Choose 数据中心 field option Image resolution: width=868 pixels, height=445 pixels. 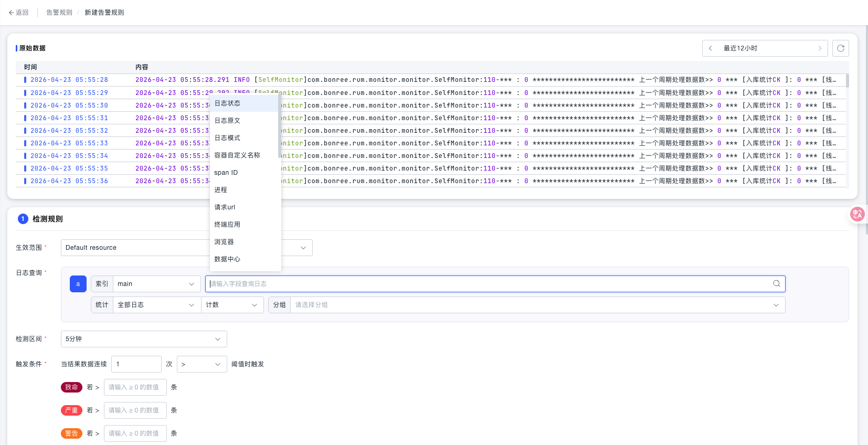pos(244,259)
